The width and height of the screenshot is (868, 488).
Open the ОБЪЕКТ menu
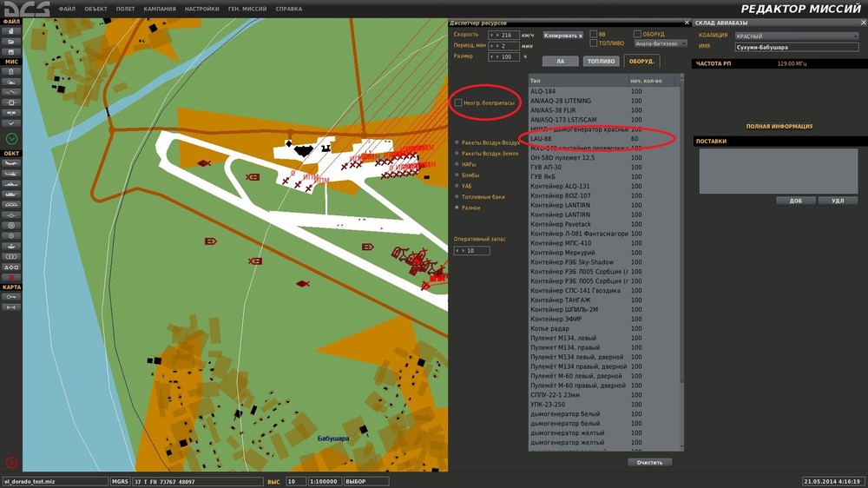click(95, 9)
